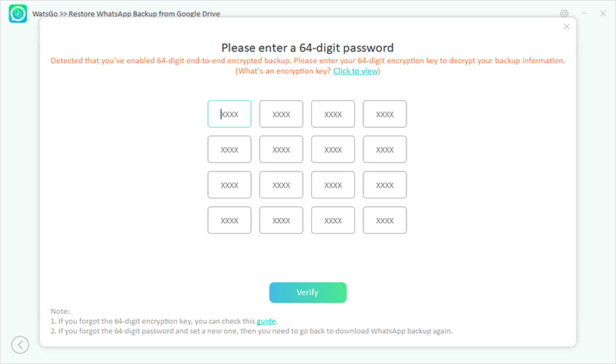The image size is (616, 364).
Task: Open the encryption key 'guide' link
Action: pyautogui.click(x=266, y=321)
